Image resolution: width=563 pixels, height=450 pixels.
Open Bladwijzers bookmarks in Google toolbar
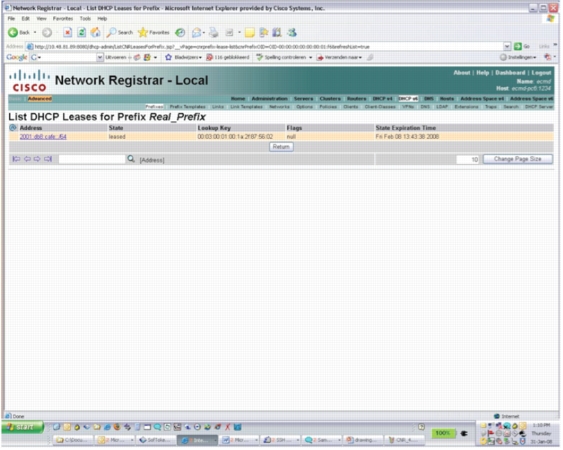click(183, 57)
